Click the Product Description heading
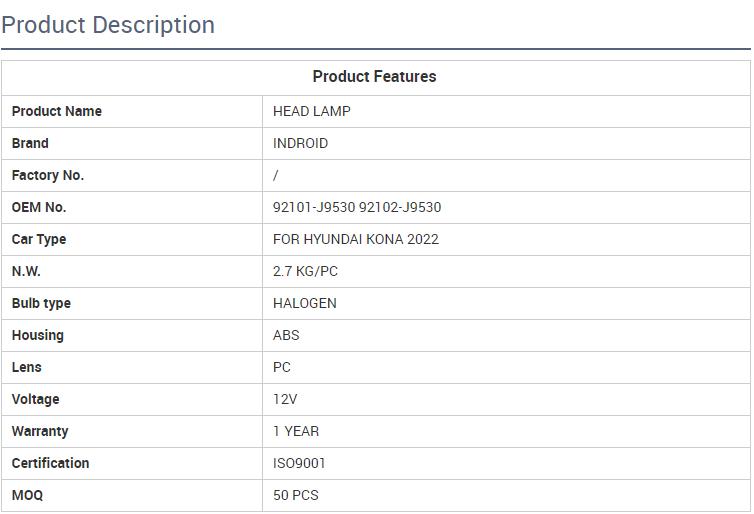 pos(108,25)
